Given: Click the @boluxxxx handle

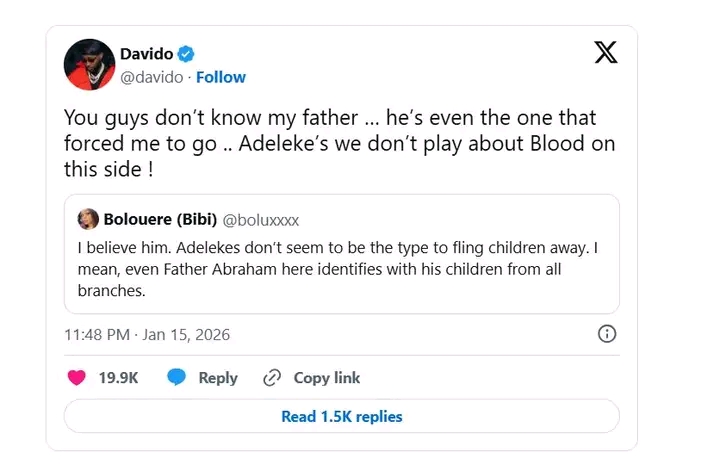Looking at the screenshot, I should coord(260,220).
